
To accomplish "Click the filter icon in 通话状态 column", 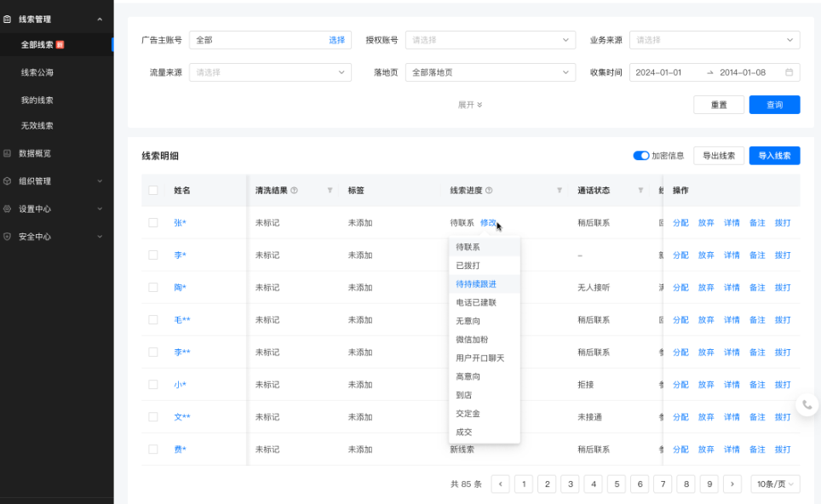I will (x=640, y=191).
